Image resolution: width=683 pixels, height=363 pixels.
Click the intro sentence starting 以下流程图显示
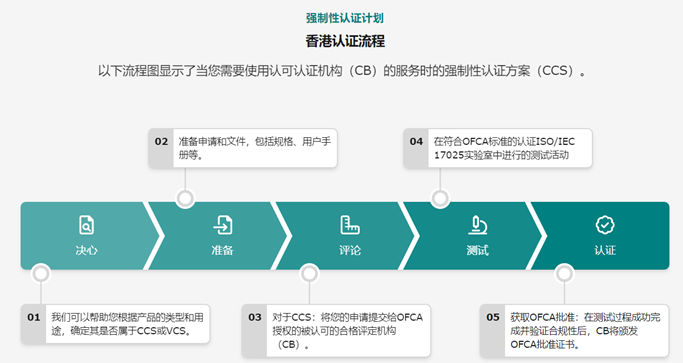coord(342,71)
